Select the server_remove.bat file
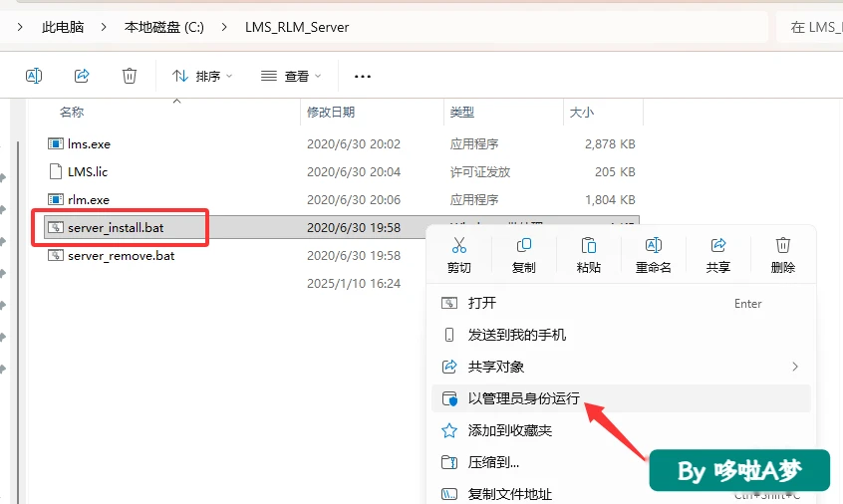 121,256
